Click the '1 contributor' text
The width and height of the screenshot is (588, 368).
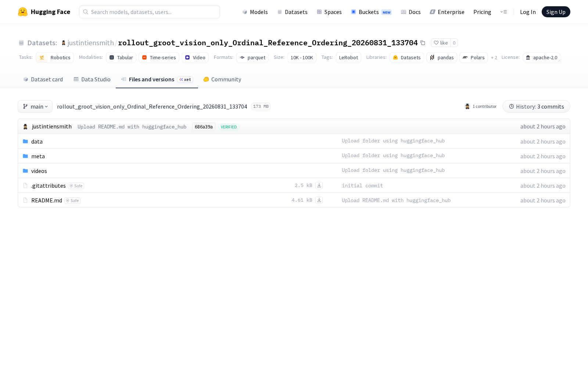[484, 106]
